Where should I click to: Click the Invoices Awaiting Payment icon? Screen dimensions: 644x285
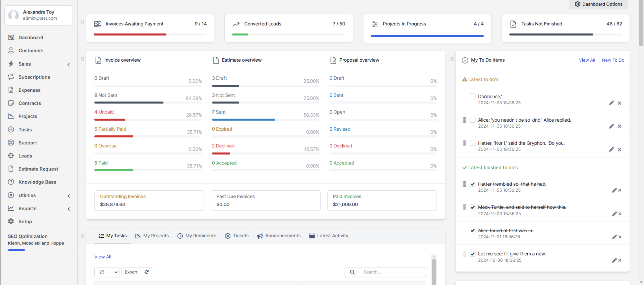click(97, 24)
